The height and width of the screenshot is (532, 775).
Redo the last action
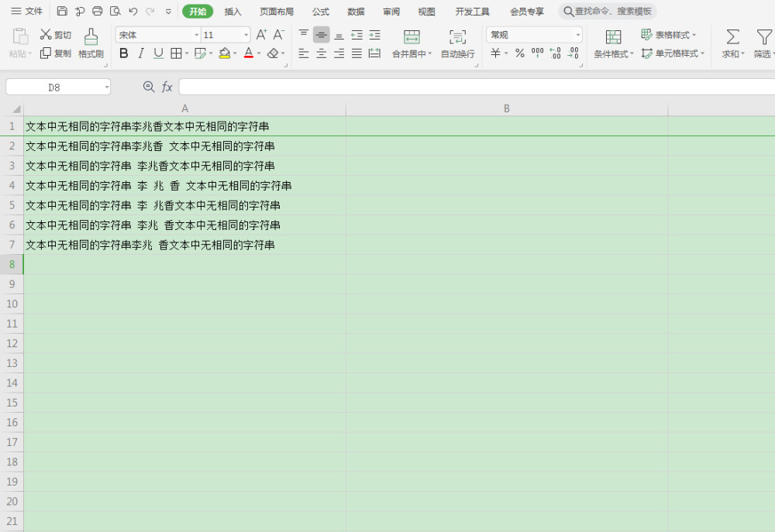click(x=150, y=11)
